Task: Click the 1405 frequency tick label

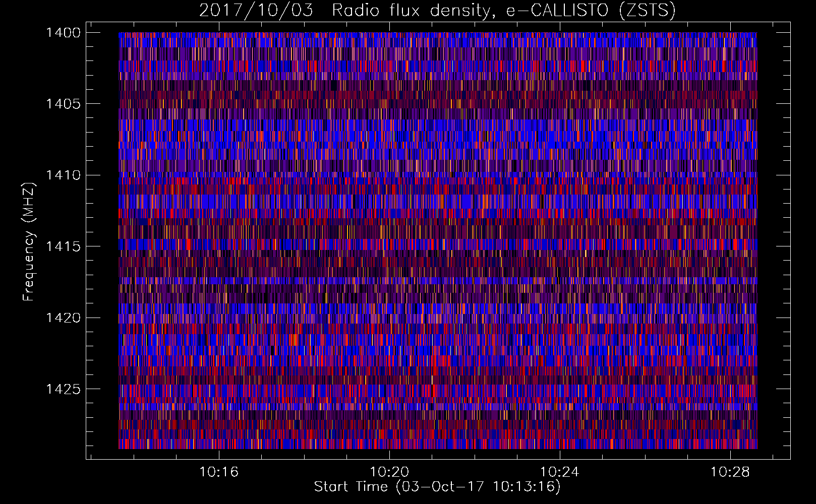Action: (63, 104)
